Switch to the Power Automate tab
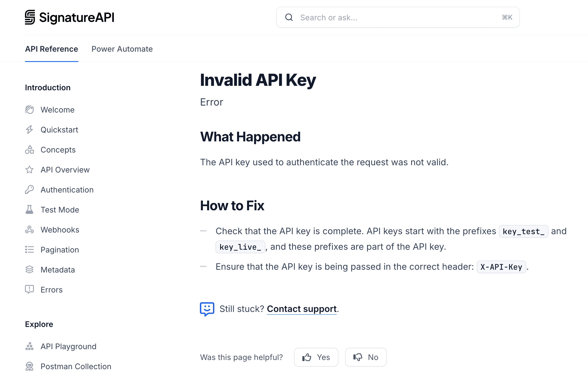Viewport: 588px width, 380px height. (x=122, y=48)
